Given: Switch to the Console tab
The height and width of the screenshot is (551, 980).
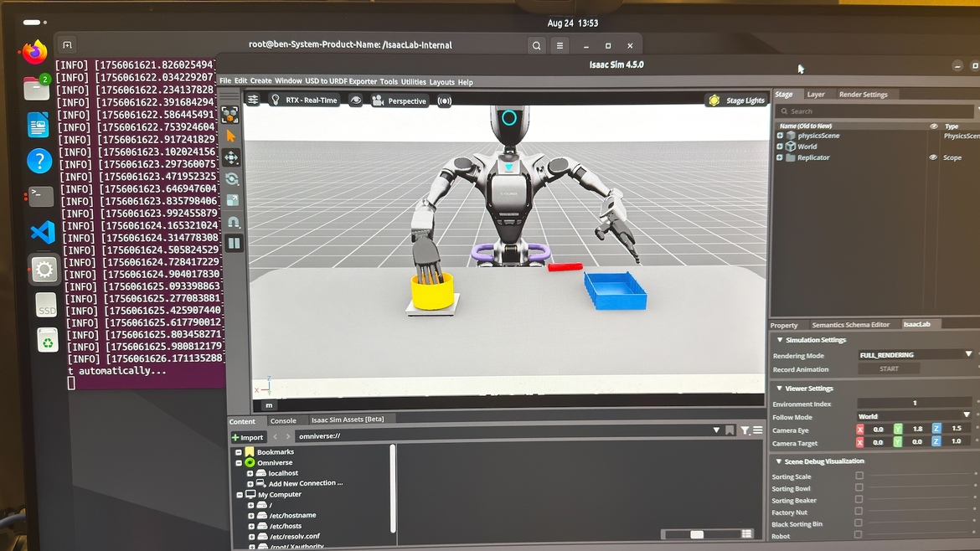Looking at the screenshot, I should coord(284,420).
